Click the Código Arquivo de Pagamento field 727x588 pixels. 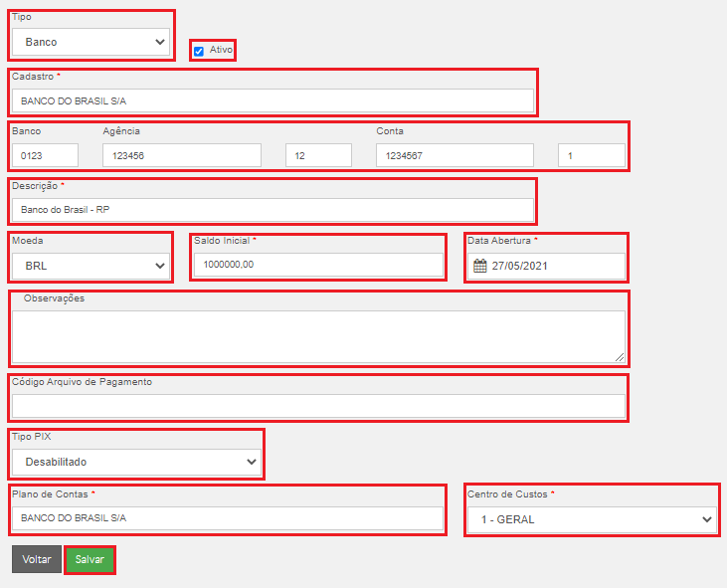318,406
